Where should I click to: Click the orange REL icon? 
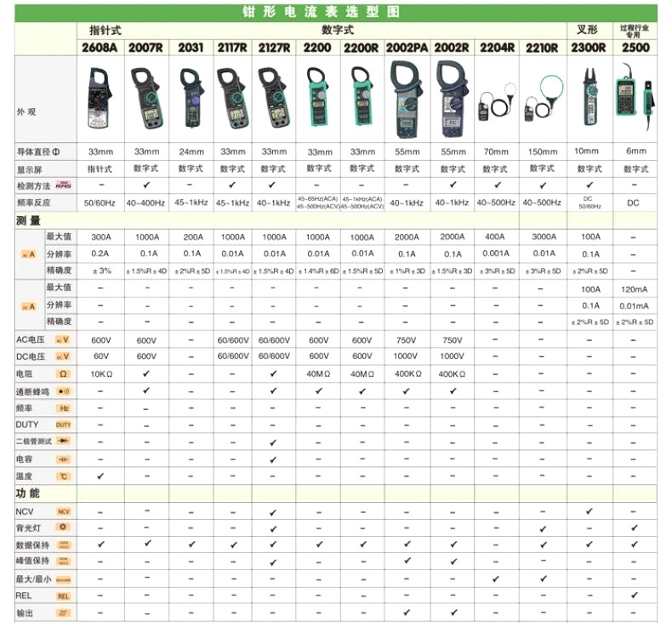[63, 596]
